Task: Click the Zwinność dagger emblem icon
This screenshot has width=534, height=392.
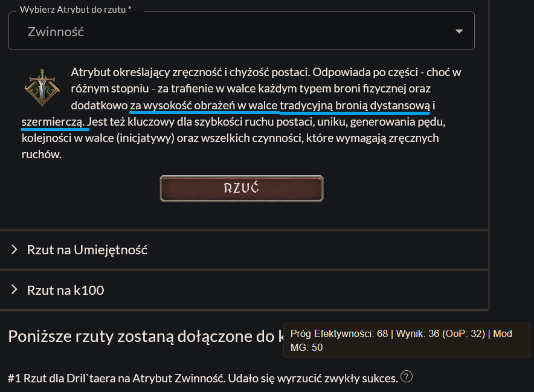Action: [x=42, y=88]
